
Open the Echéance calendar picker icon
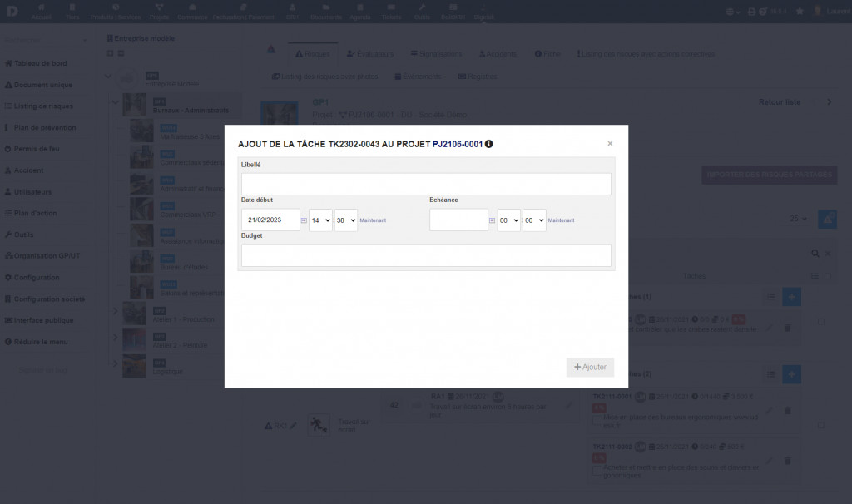point(492,220)
